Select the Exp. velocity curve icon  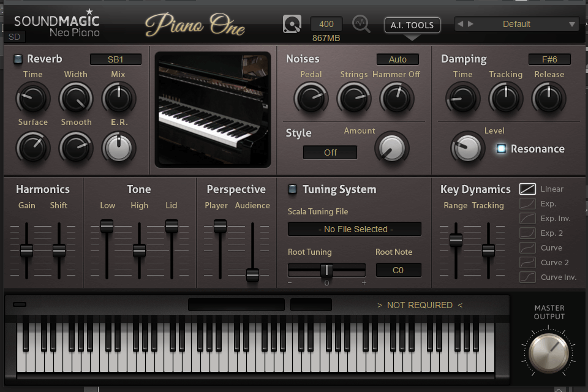[527, 204]
